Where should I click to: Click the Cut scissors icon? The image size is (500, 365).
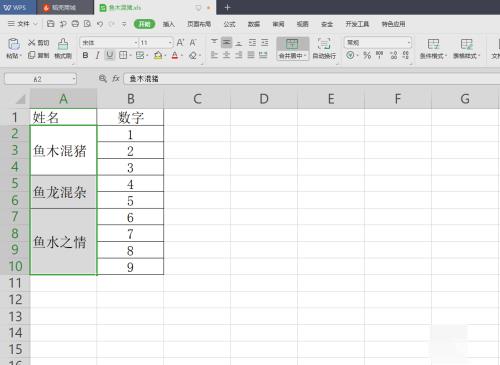(32, 43)
